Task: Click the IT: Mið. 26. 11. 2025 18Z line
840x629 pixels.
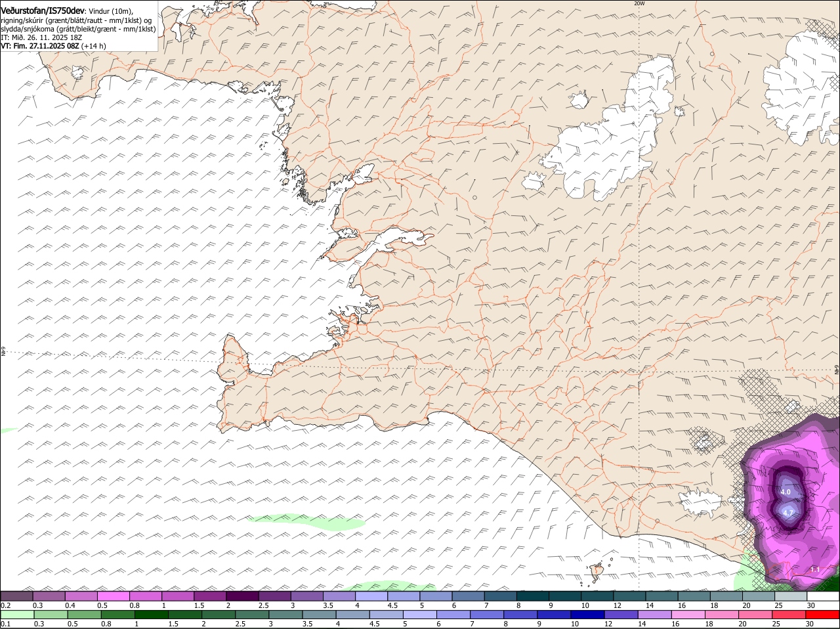Action: click(41, 37)
